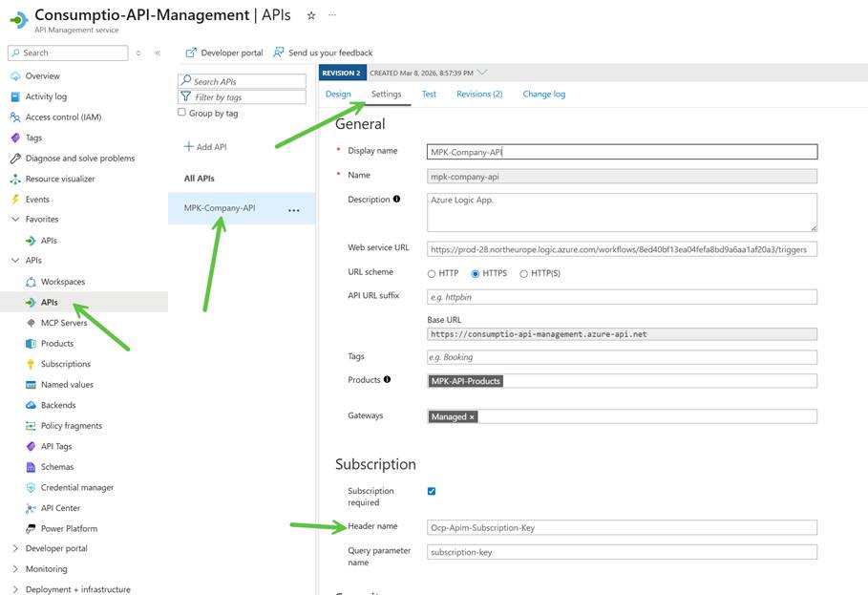
Task: Switch to the Test tab
Action: (x=429, y=95)
